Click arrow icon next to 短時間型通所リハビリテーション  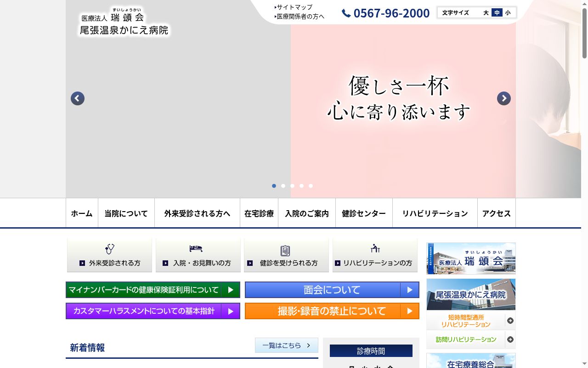coord(510,321)
